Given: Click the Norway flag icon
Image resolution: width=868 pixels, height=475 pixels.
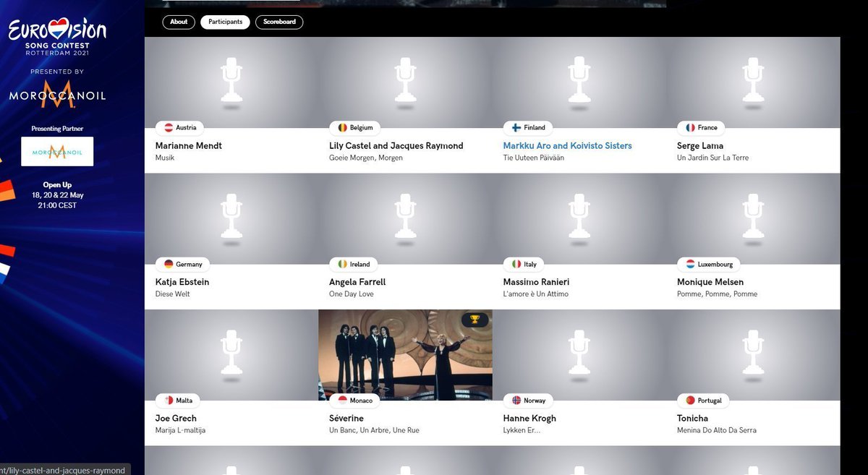Looking at the screenshot, I should (x=516, y=401).
